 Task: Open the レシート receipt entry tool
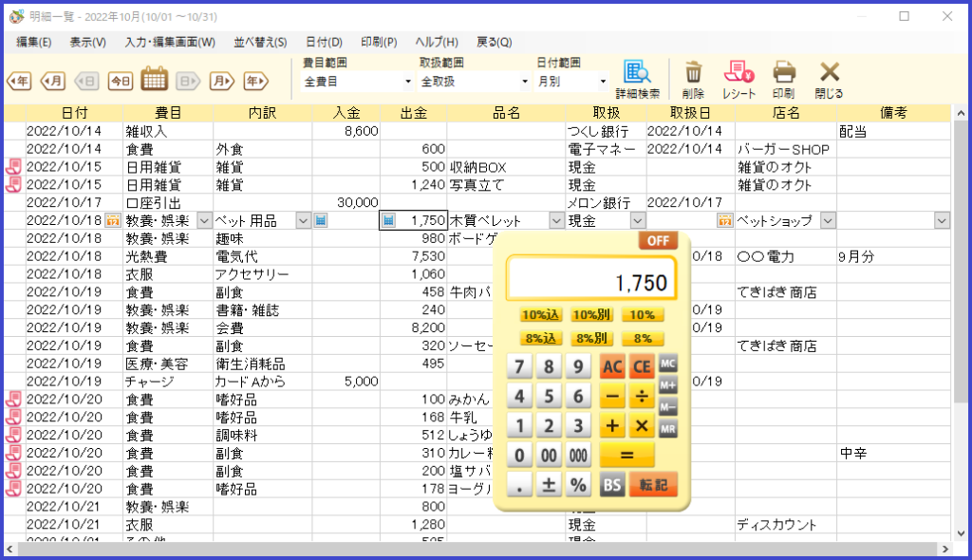[x=738, y=76]
